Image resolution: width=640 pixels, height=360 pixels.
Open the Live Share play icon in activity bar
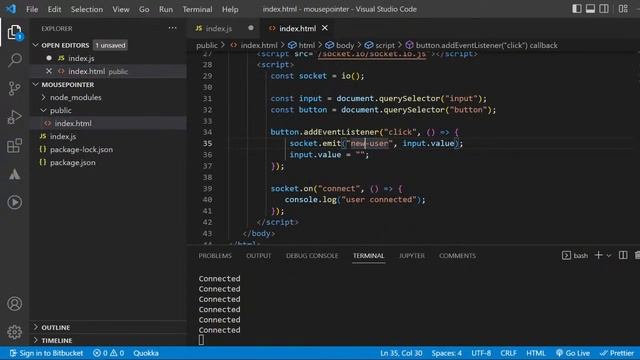[14, 202]
